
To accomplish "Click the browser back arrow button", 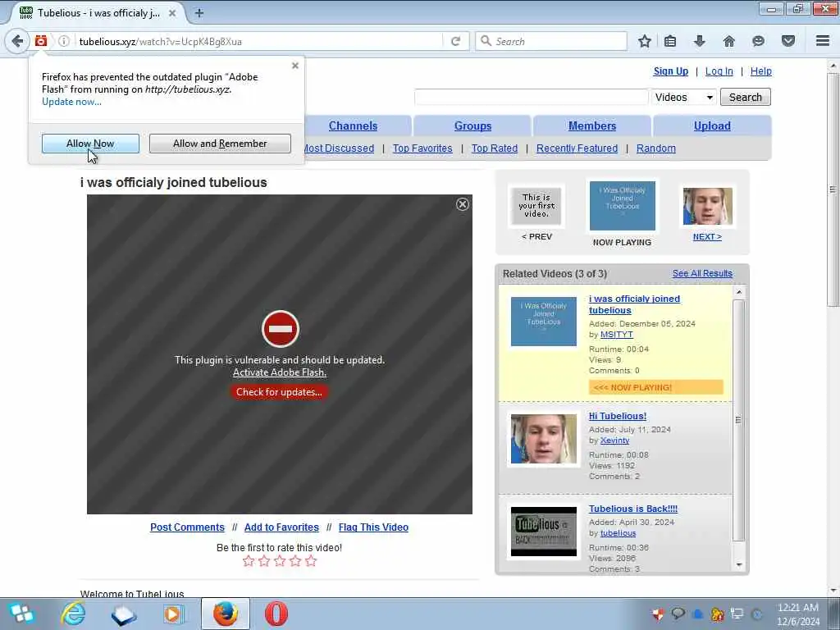I will (17, 41).
